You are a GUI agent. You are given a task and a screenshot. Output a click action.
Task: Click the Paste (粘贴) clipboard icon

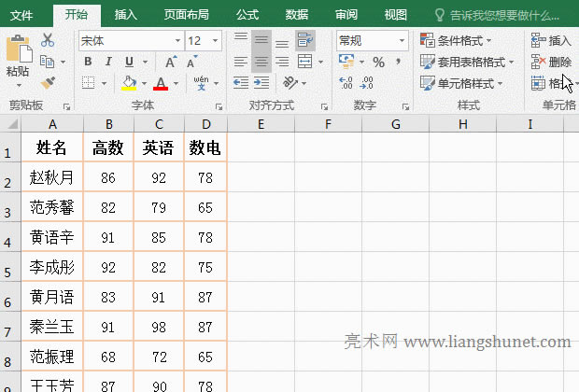[17, 51]
